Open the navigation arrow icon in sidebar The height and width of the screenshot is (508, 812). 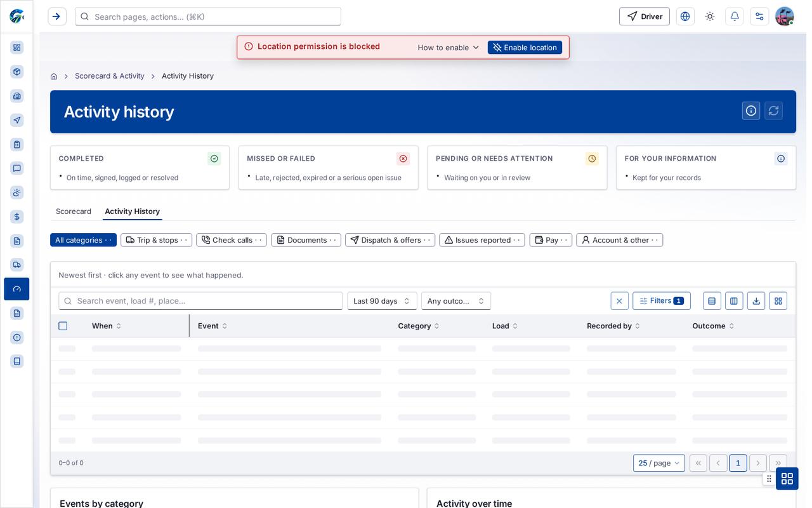17,120
